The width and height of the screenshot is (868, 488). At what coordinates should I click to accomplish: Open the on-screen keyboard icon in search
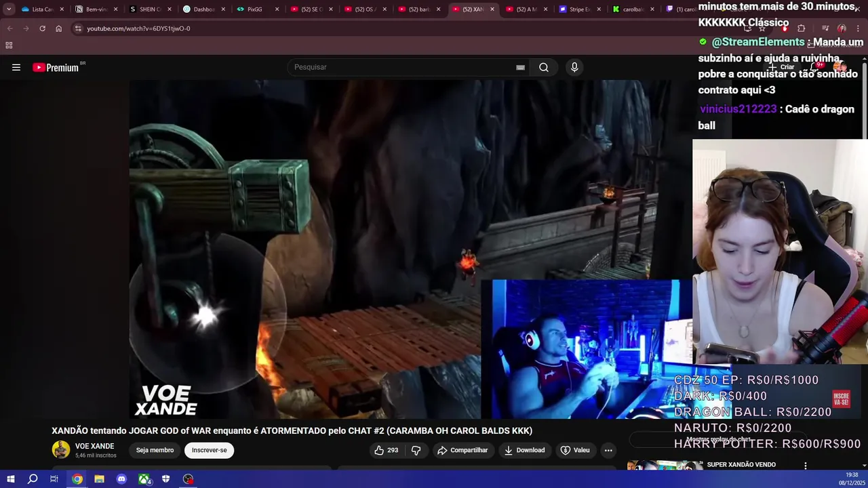(x=520, y=67)
